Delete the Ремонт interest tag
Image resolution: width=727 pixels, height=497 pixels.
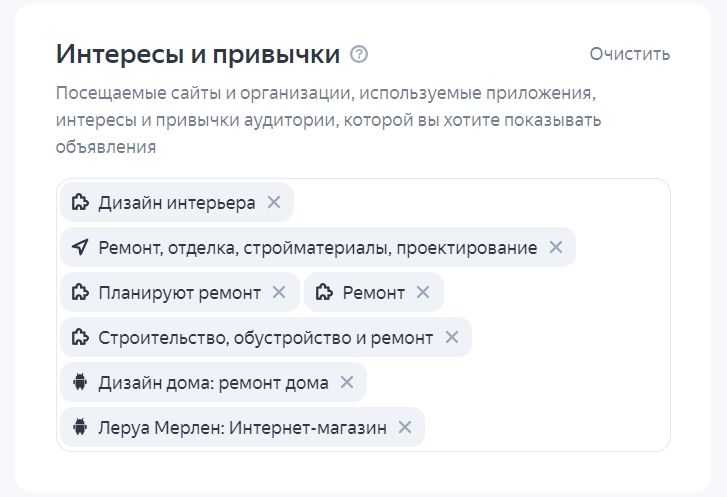point(423,292)
